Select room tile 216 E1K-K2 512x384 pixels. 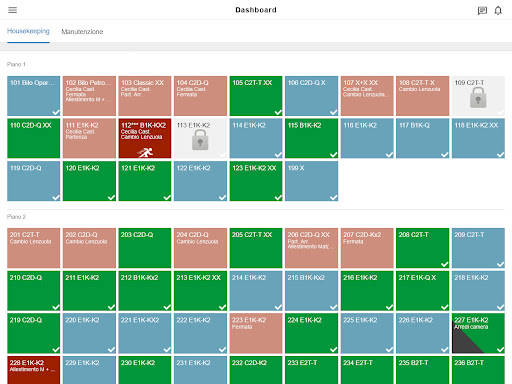[x=367, y=291]
